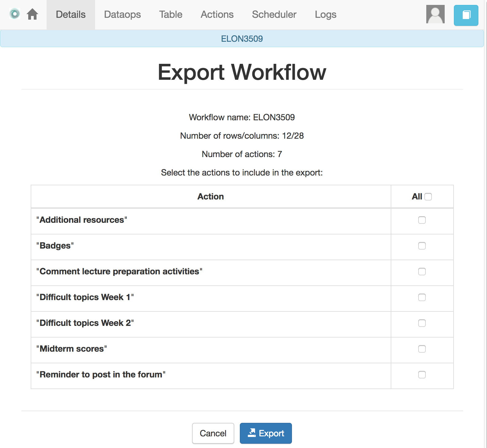Click the "Badges" action name

(x=55, y=246)
